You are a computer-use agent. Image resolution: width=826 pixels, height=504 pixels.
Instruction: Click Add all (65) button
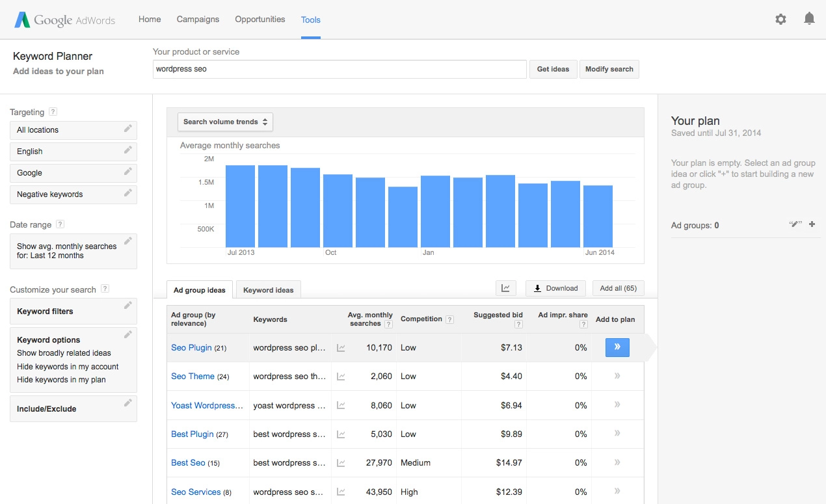tap(618, 288)
